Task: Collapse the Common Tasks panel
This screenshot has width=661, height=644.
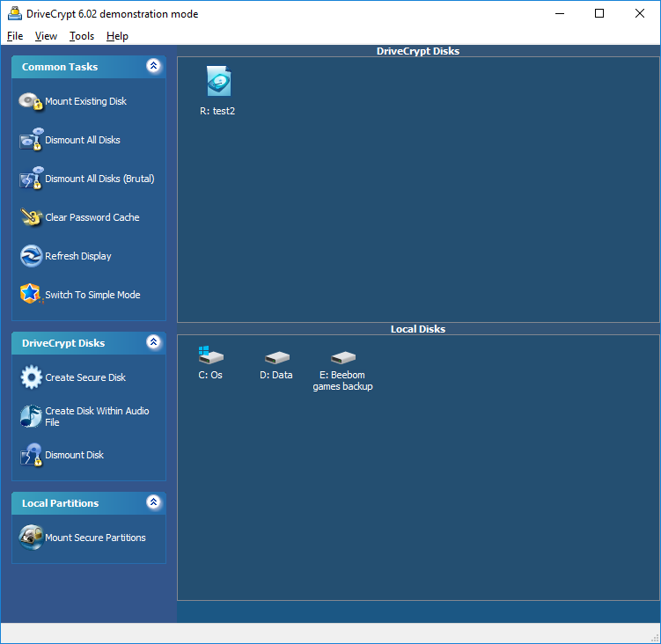Action: pos(153,66)
